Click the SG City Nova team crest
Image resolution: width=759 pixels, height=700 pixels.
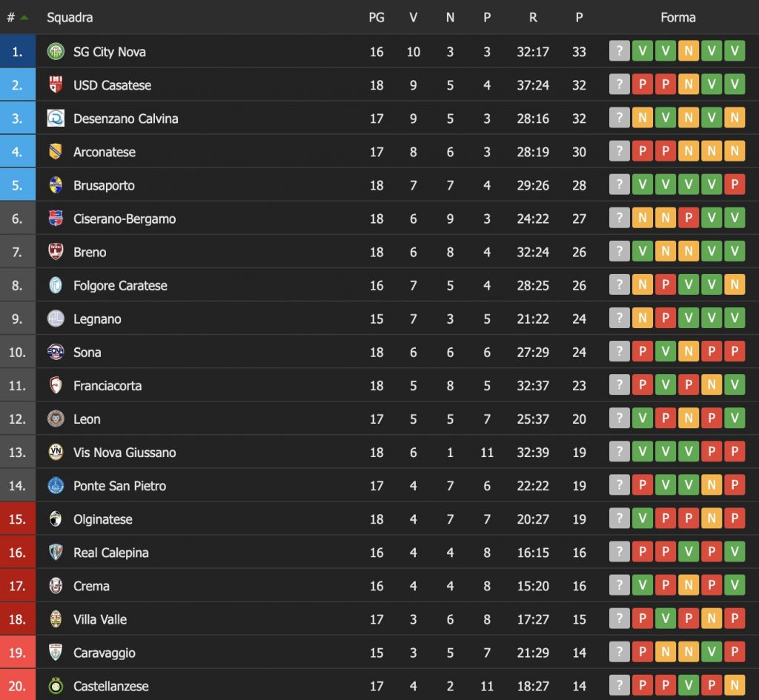pyautogui.click(x=56, y=52)
